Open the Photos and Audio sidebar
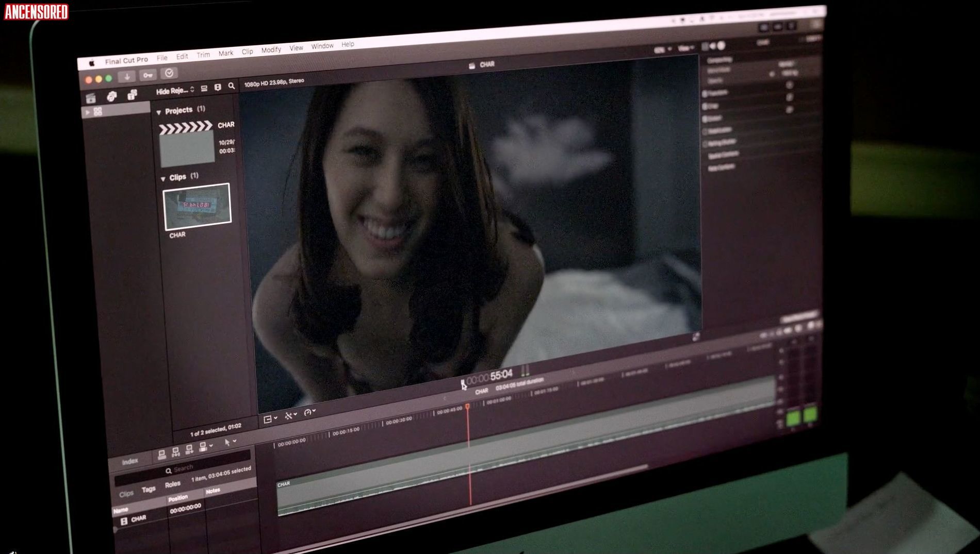980x554 pixels. point(111,96)
